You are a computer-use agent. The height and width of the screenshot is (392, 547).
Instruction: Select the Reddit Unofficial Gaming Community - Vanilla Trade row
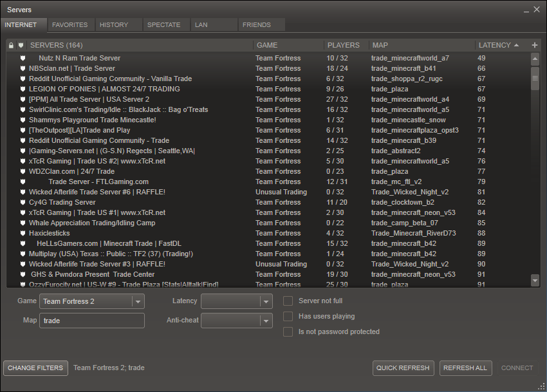click(268, 79)
